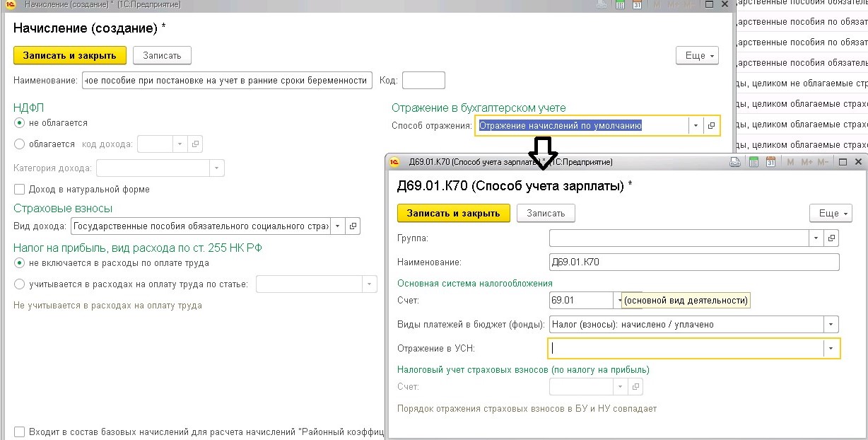868x440 pixels.
Task: Open calculator icon in Д69.01.К70 window title bar
Action: click(753, 162)
